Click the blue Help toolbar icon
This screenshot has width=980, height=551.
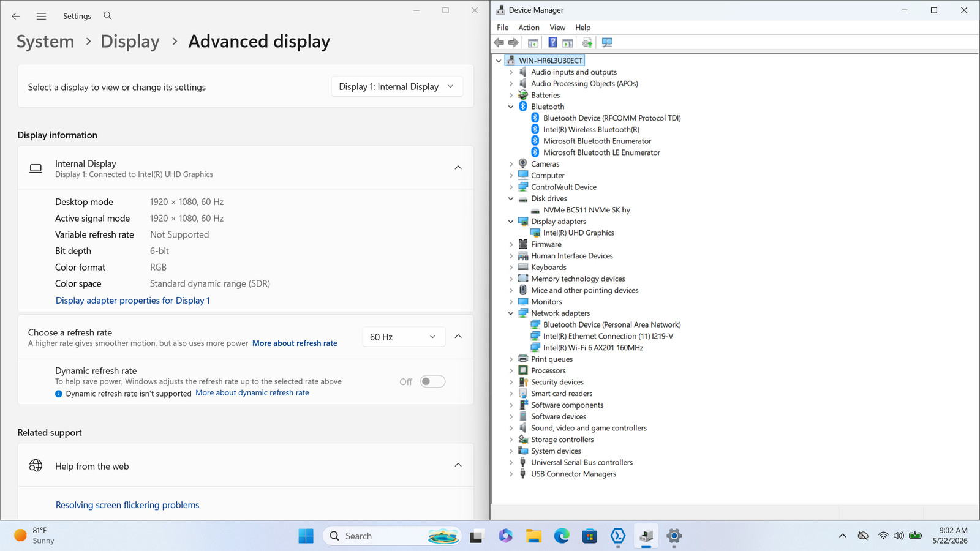click(552, 42)
